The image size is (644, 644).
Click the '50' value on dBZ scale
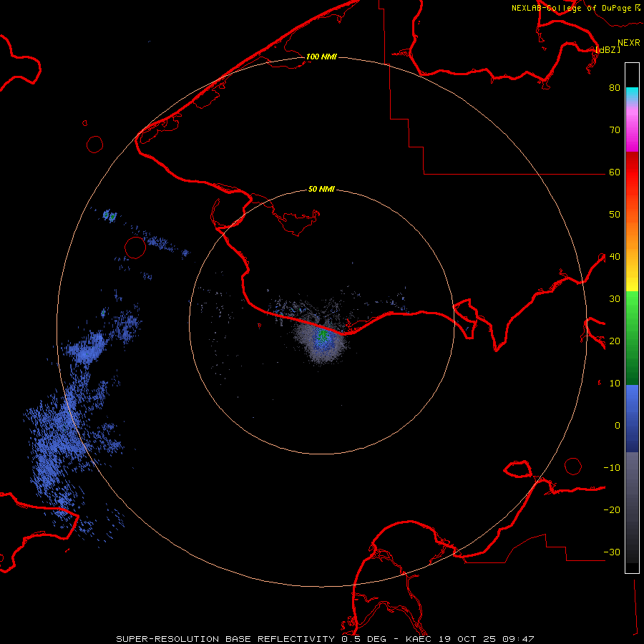[x=615, y=215]
